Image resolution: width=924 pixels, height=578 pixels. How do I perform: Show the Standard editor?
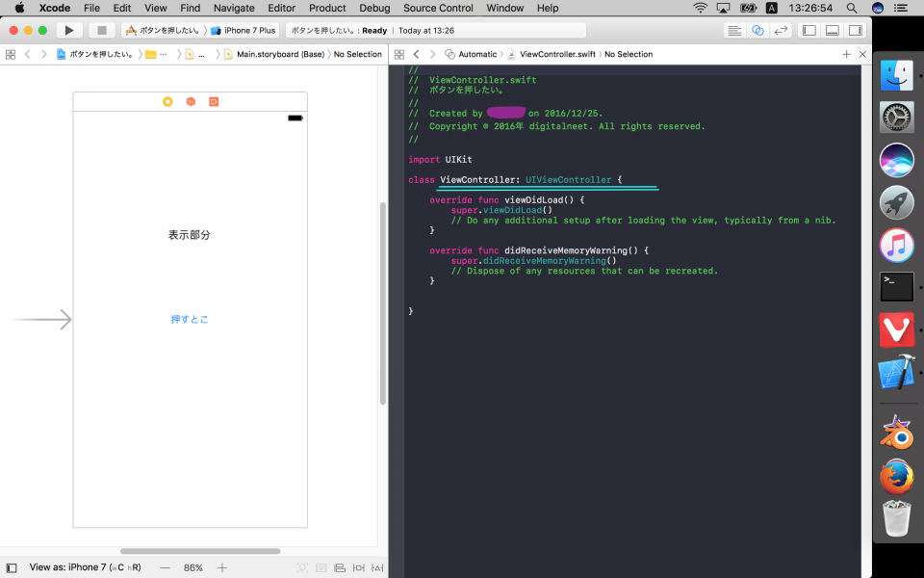click(x=734, y=30)
